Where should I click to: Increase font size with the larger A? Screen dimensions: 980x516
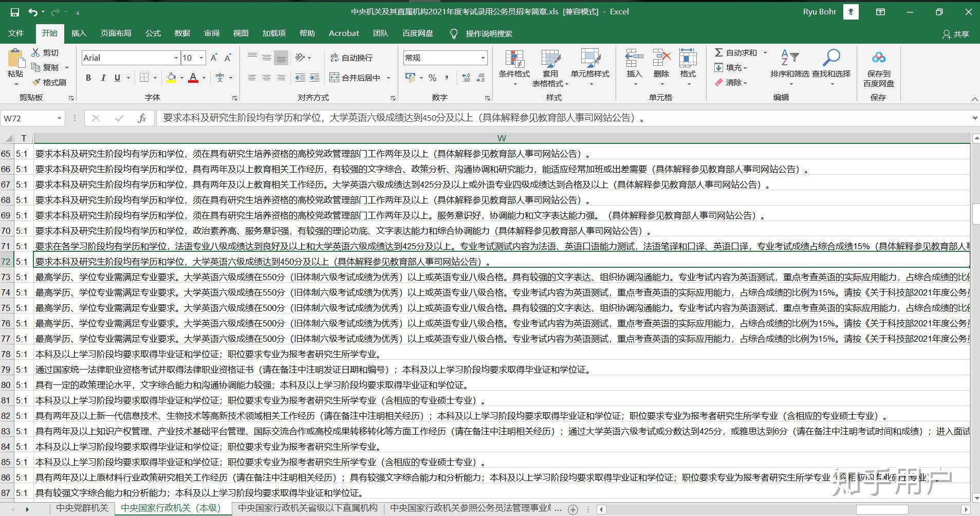tap(214, 58)
